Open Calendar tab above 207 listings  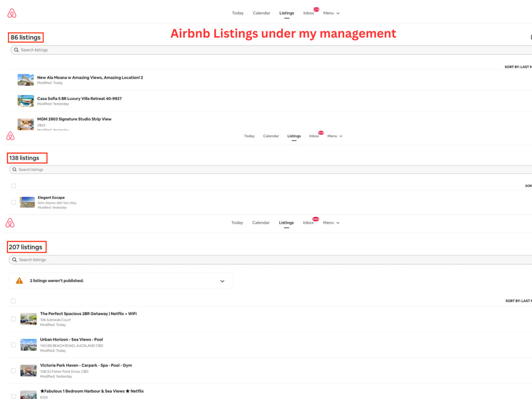261,223
